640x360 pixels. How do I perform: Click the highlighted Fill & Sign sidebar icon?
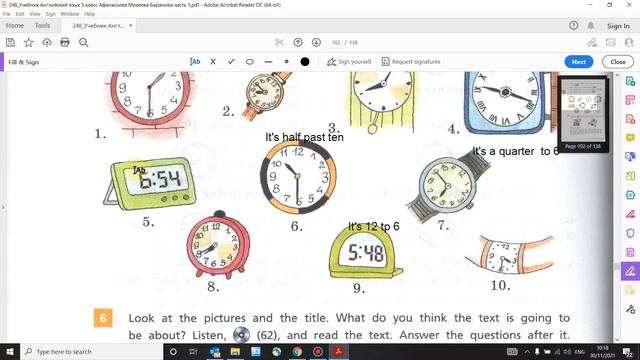[x=630, y=271]
